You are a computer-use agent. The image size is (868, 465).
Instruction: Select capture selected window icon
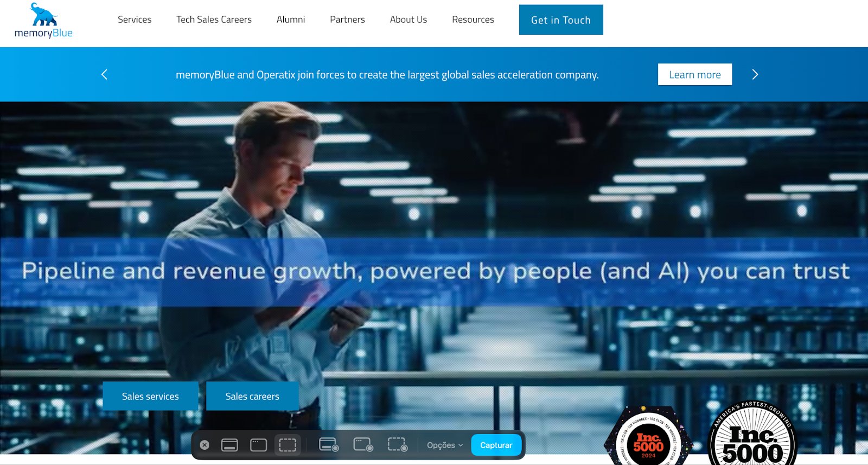pos(258,445)
